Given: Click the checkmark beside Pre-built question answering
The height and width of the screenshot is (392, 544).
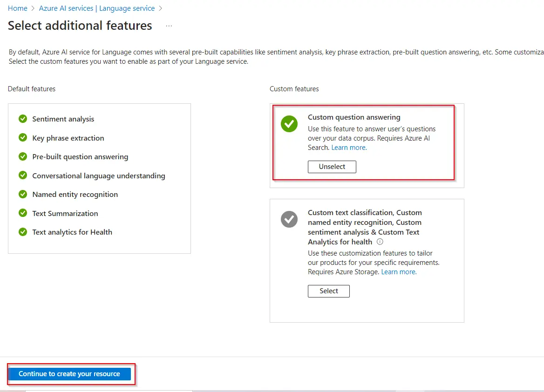Looking at the screenshot, I should click(22, 156).
